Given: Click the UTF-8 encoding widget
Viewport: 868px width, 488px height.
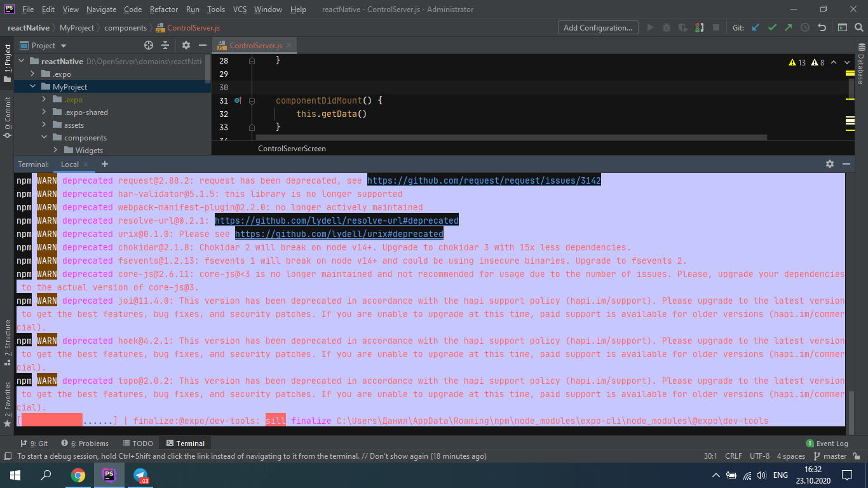Looking at the screenshot, I should click(759, 456).
